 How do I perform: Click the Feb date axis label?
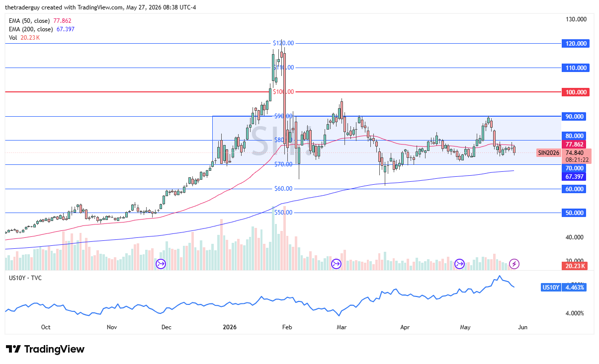pyautogui.click(x=286, y=327)
